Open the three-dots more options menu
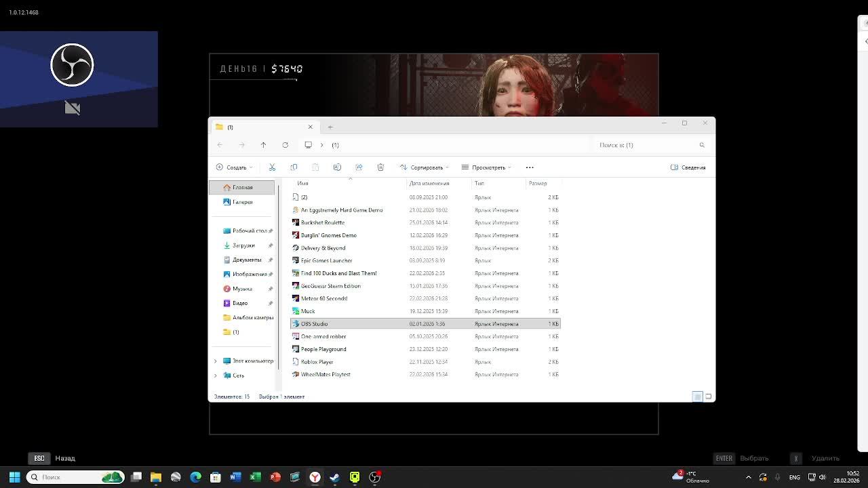 click(x=530, y=167)
